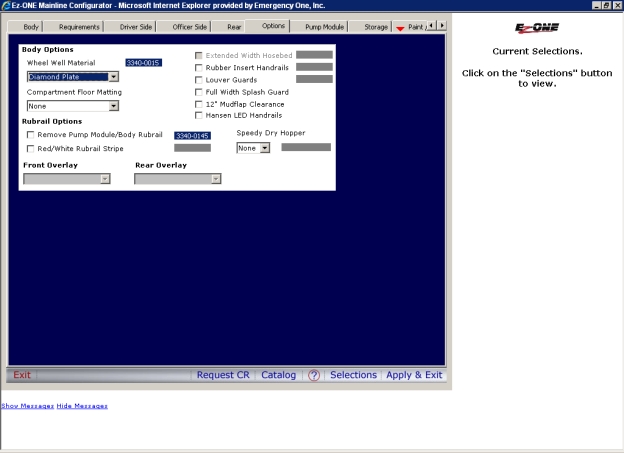Click gray field beside Speedy Dry Hopper
Image resolution: width=624 pixels, height=453 pixels.
306,147
